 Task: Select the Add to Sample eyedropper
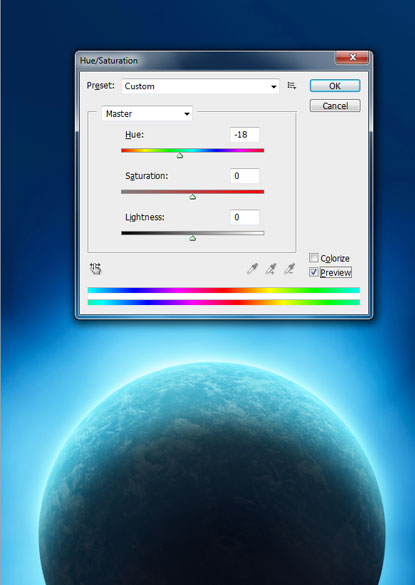pos(271,269)
